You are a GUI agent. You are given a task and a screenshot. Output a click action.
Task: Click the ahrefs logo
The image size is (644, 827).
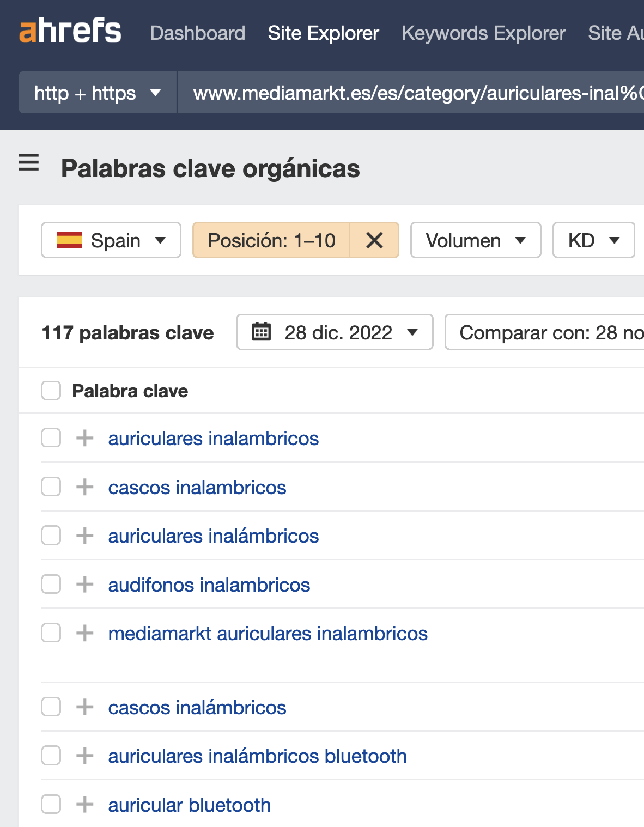[x=70, y=31]
